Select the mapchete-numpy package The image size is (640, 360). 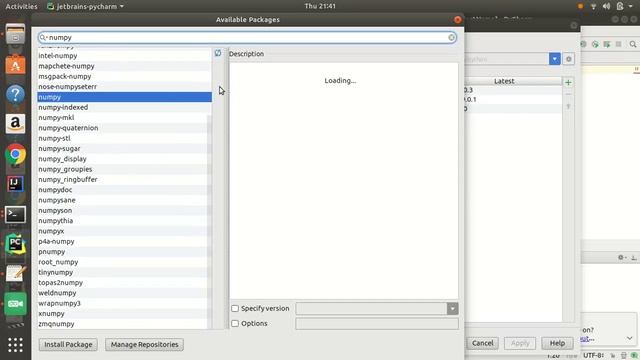(124, 66)
